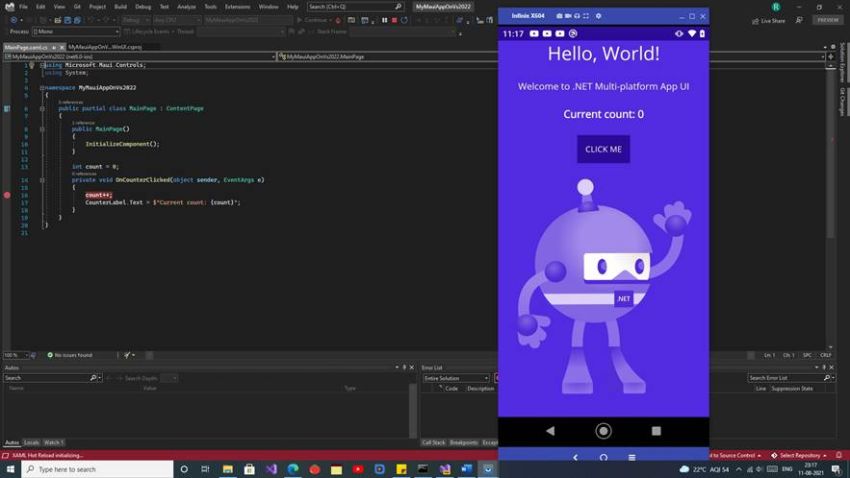Collapse the OnCounterClicked method block
Image resolution: width=850 pixels, height=478 pixels.
(x=42, y=180)
